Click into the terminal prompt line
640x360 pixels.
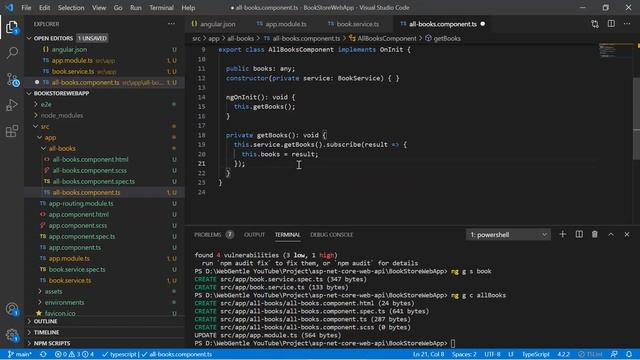pos(324,343)
